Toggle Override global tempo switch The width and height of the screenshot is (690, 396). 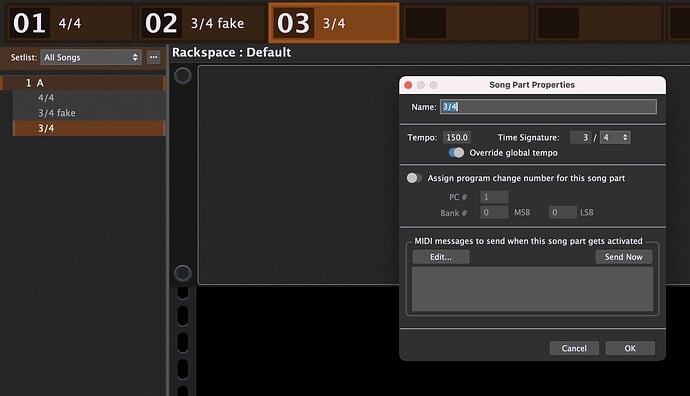click(456, 153)
